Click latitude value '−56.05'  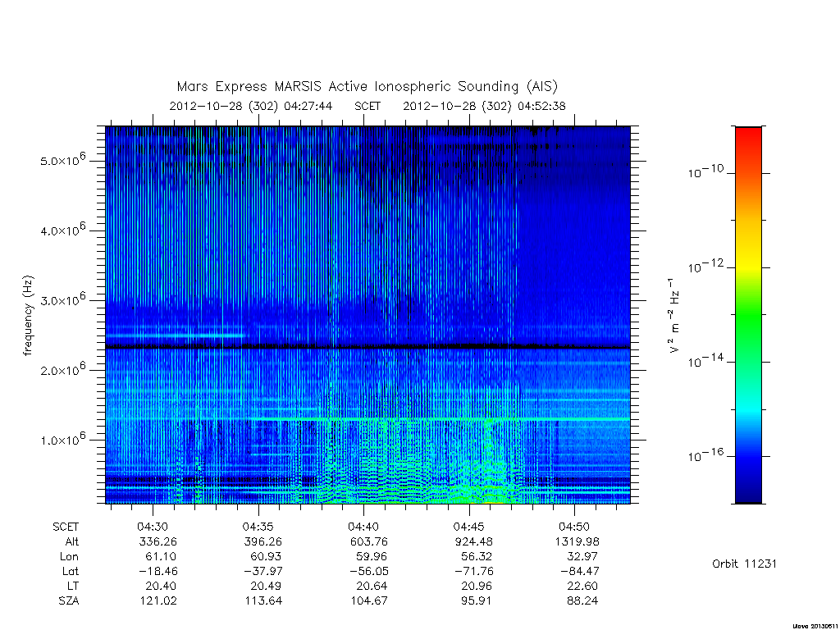click(368, 571)
